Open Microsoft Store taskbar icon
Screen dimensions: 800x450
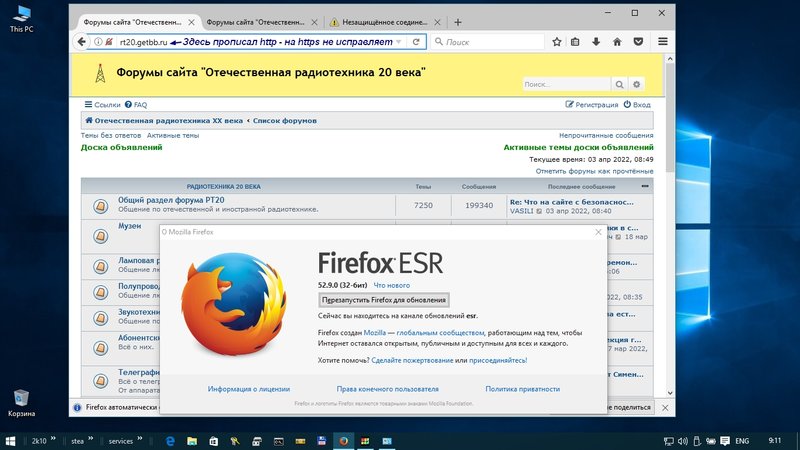pyautogui.click(x=213, y=441)
